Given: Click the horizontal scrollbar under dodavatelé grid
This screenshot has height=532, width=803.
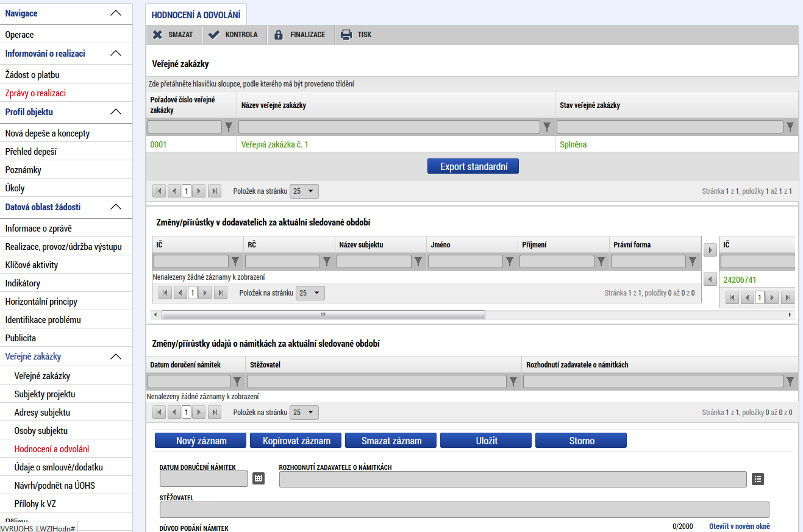Looking at the screenshot, I should [x=323, y=315].
